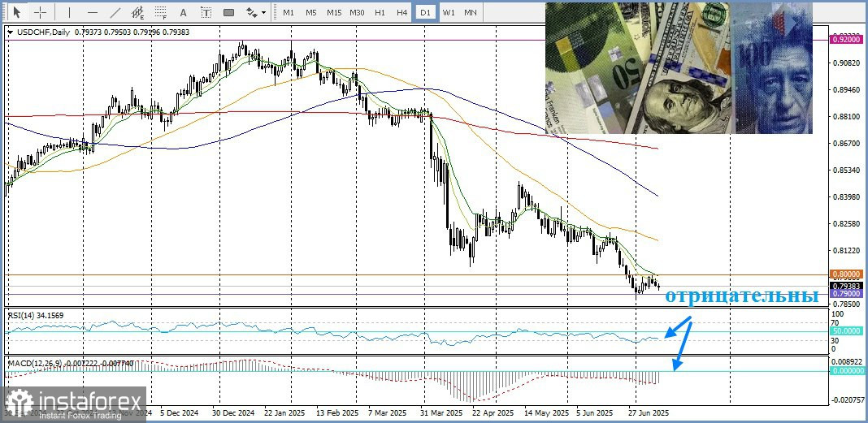Select the D1 daily timeframe

click(x=425, y=11)
